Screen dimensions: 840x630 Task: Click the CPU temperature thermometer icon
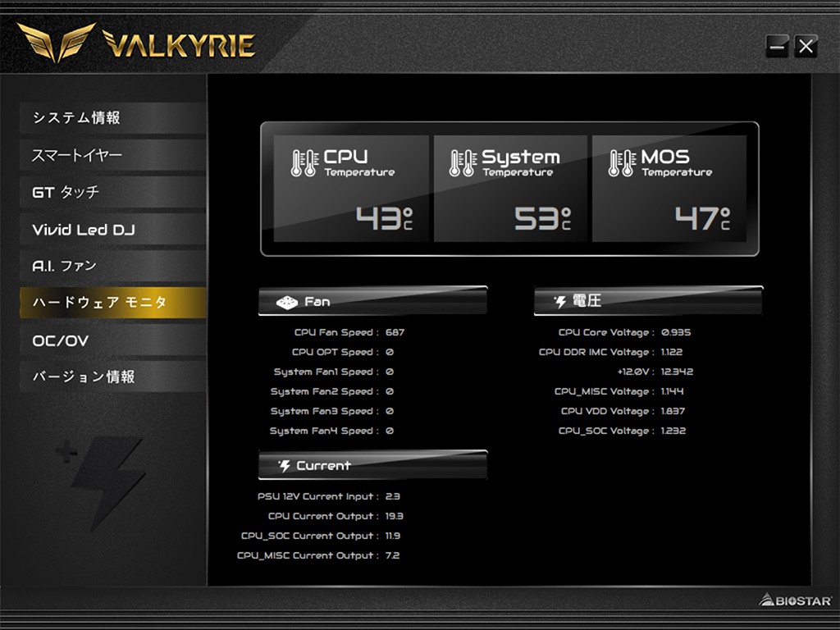pos(304,163)
